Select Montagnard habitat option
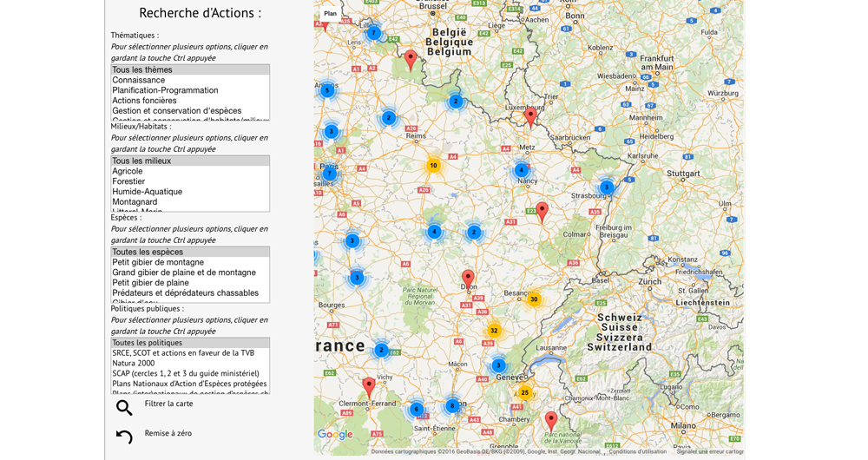Viewport: 868px width, 460px height. click(190, 201)
